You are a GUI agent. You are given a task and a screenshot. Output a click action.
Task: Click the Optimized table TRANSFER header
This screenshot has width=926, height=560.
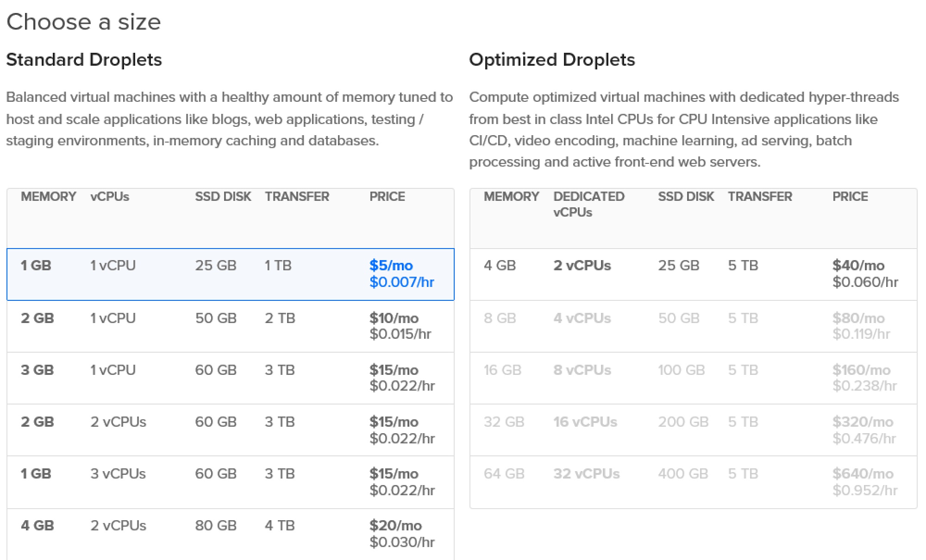760,197
